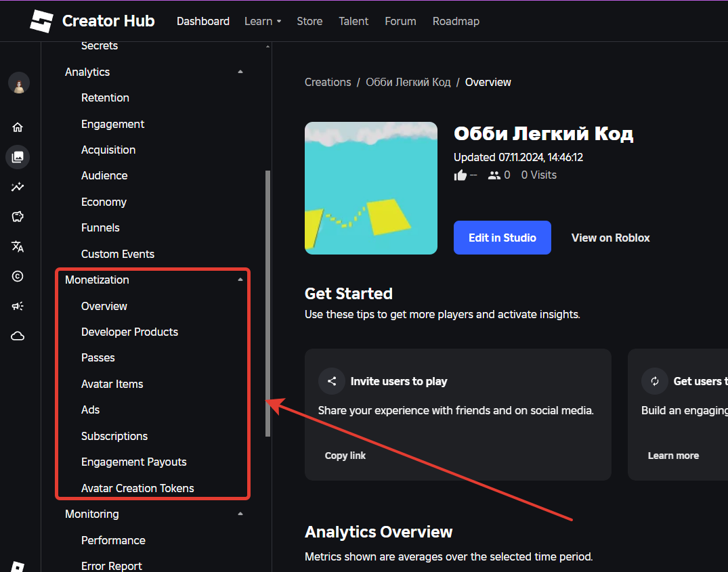Open the megaphone advertise icon

click(x=18, y=306)
